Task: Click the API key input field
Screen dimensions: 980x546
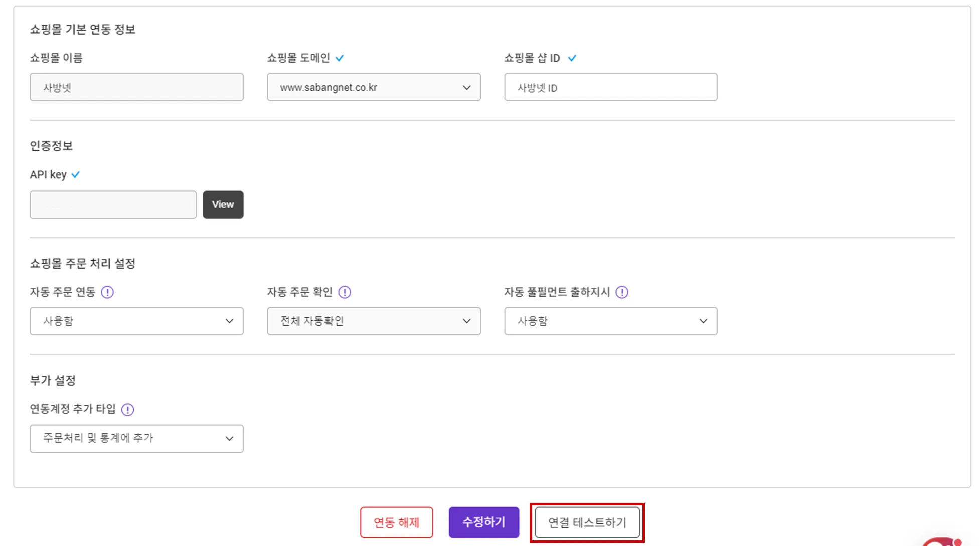Action: pos(113,205)
